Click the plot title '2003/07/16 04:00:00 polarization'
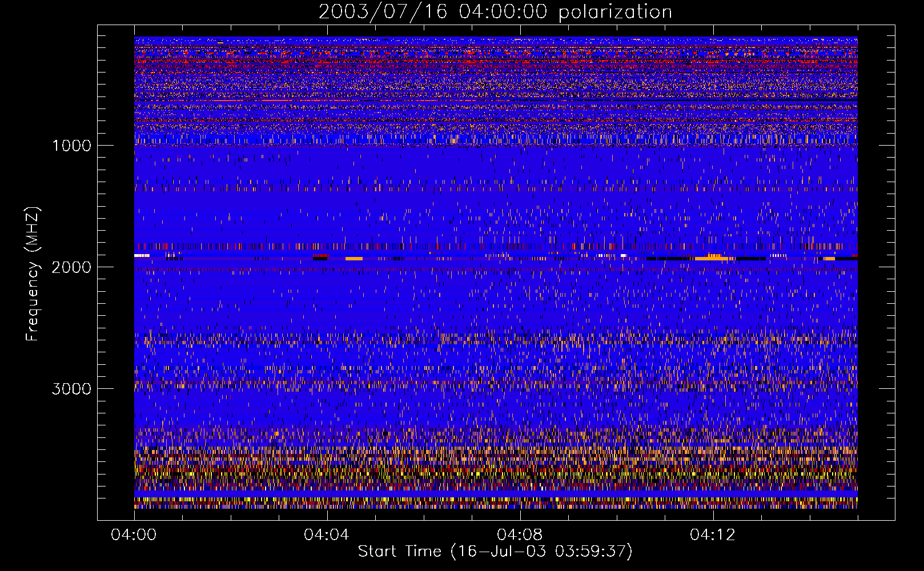This screenshot has height=571, width=924. (495, 12)
